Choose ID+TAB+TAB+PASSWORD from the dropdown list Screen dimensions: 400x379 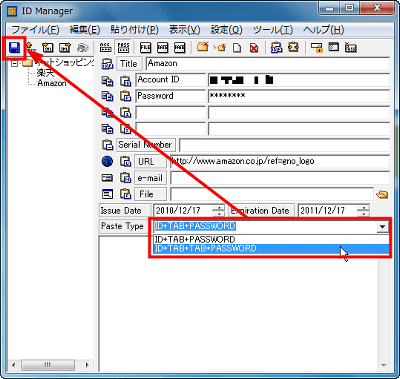pos(271,249)
